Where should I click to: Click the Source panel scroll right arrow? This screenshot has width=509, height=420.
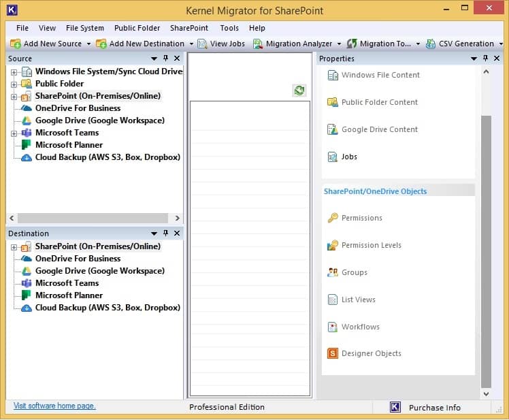(177, 218)
